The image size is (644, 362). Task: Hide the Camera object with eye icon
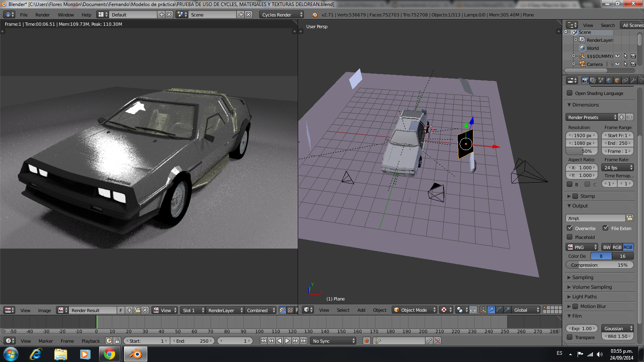point(617,64)
